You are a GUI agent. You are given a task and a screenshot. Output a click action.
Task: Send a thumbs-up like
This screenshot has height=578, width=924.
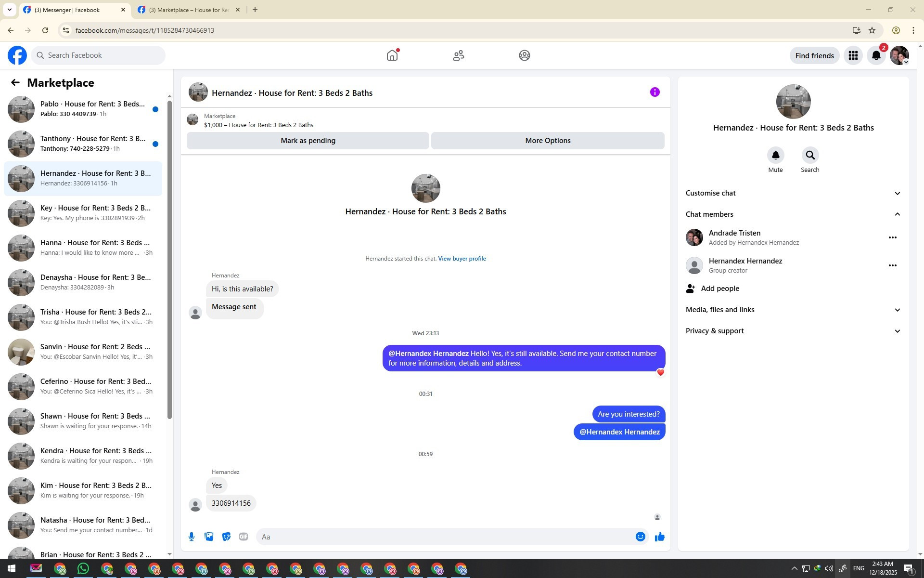659,537
